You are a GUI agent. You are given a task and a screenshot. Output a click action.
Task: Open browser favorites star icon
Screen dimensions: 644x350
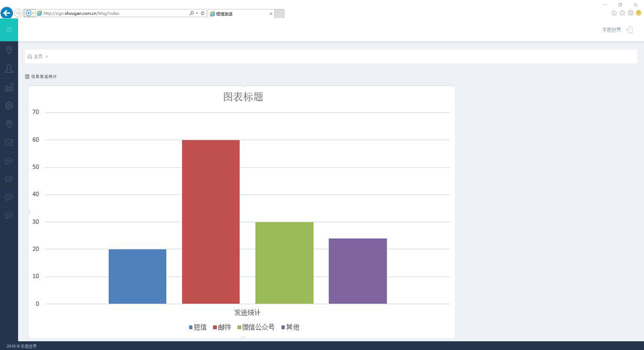click(623, 13)
